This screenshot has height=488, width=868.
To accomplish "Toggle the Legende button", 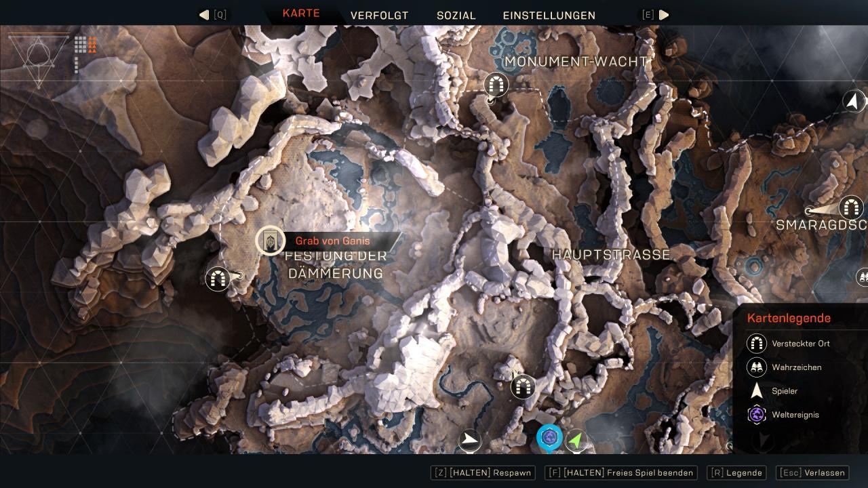I will pos(737,473).
